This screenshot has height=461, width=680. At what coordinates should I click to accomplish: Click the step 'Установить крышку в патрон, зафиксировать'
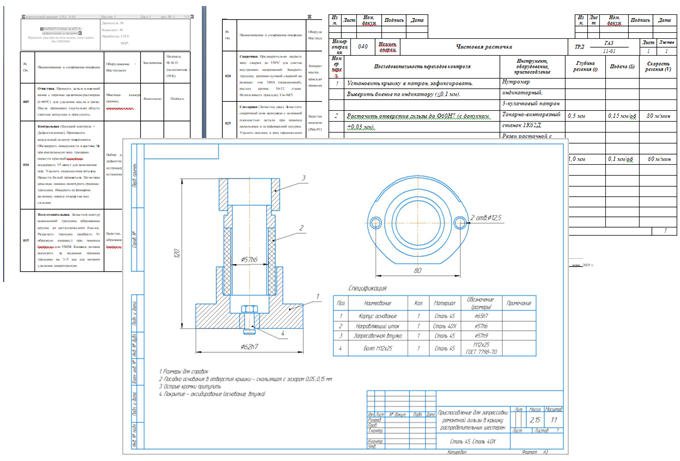410,83
